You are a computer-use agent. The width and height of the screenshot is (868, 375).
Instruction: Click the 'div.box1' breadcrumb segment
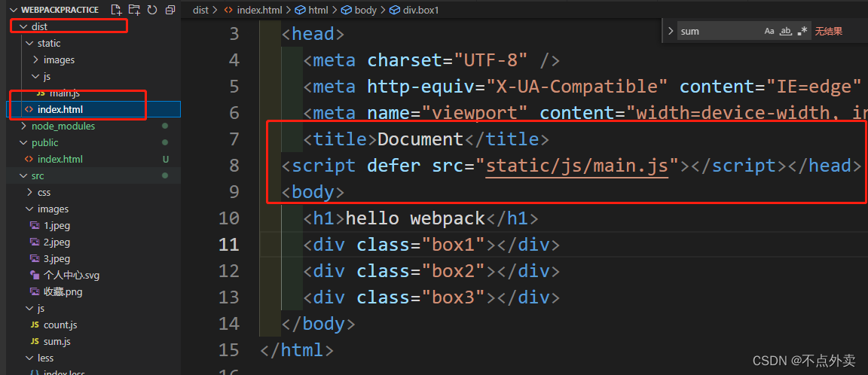click(x=420, y=10)
